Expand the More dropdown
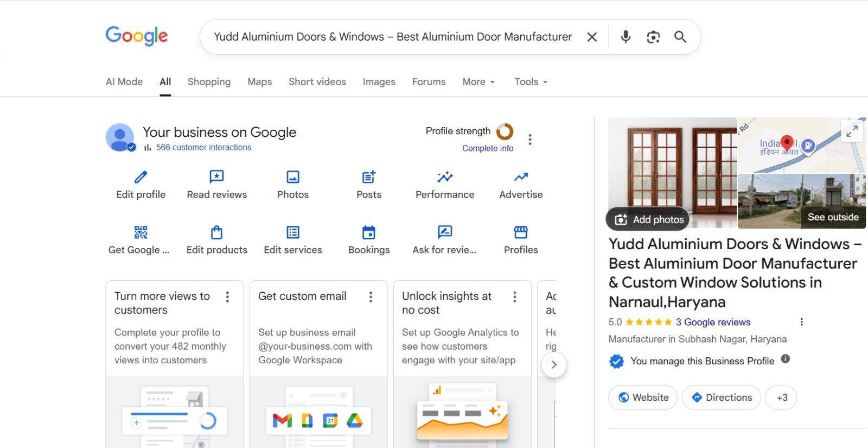The width and height of the screenshot is (868, 448). coord(478,81)
